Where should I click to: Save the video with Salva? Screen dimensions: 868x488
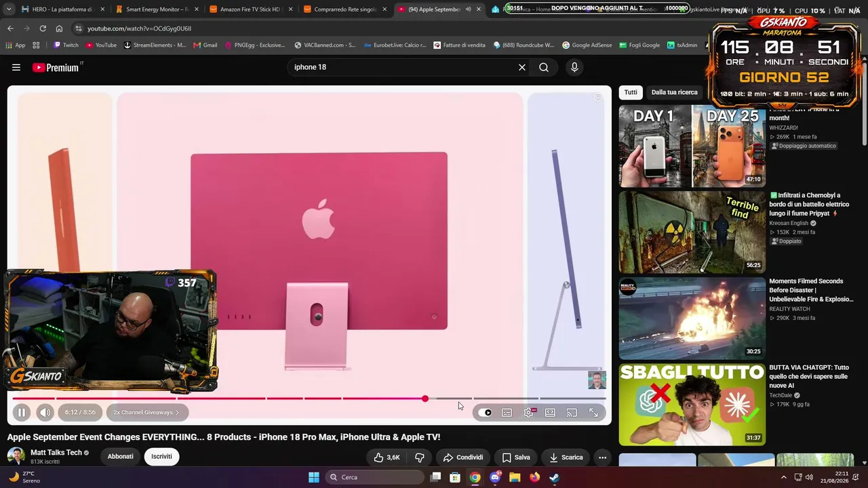point(516,457)
